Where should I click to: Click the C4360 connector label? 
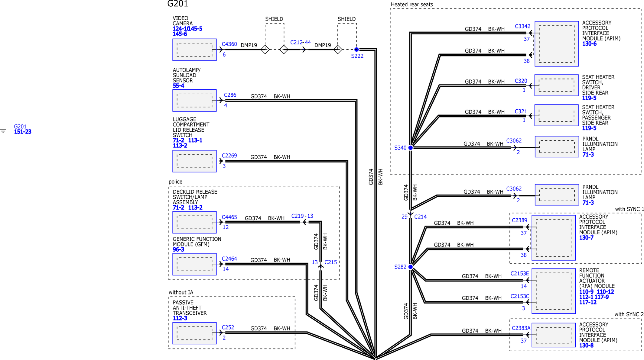229,44
